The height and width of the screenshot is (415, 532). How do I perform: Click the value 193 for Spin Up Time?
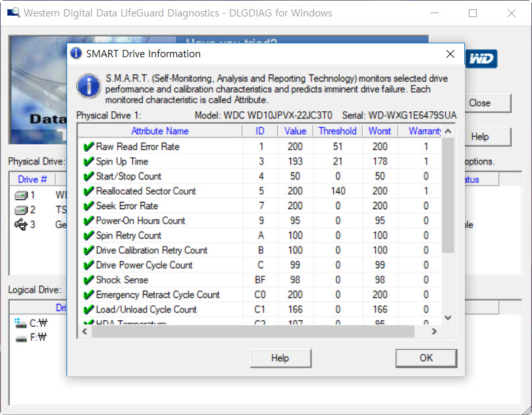(x=295, y=161)
